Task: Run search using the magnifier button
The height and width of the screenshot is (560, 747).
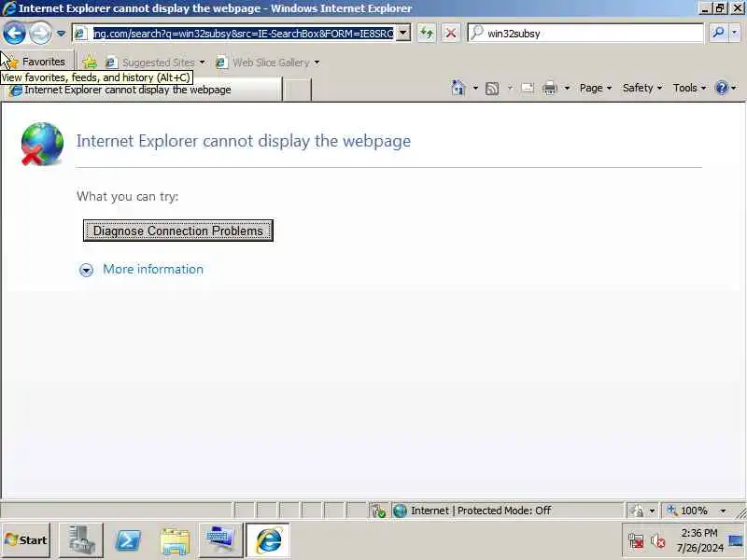Action: pyautogui.click(x=718, y=33)
